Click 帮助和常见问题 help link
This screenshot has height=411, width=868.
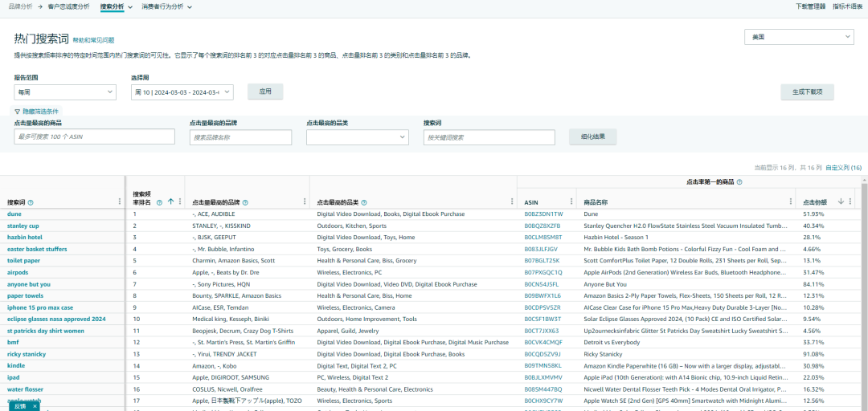coord(93,40)
